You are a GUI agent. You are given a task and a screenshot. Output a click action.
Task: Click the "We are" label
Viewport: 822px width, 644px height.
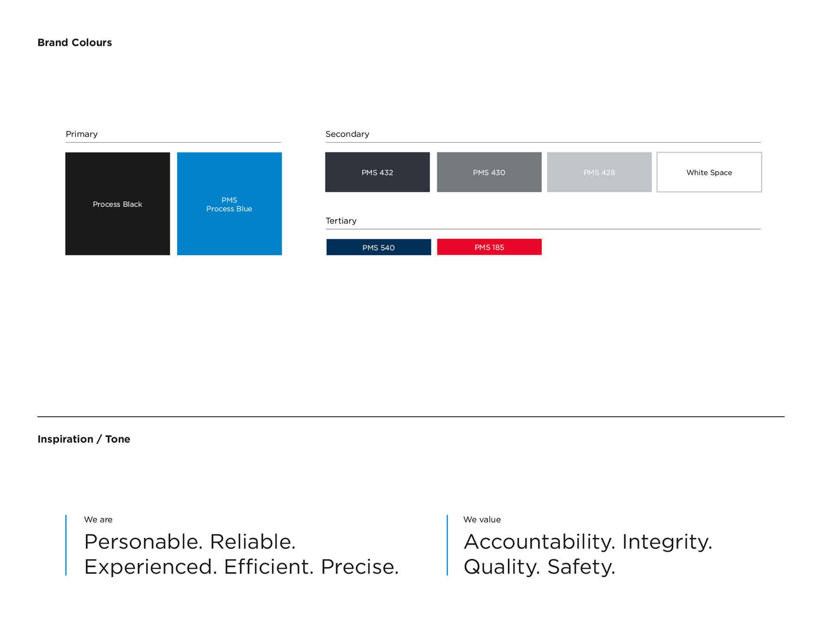[x=98, y=519]
